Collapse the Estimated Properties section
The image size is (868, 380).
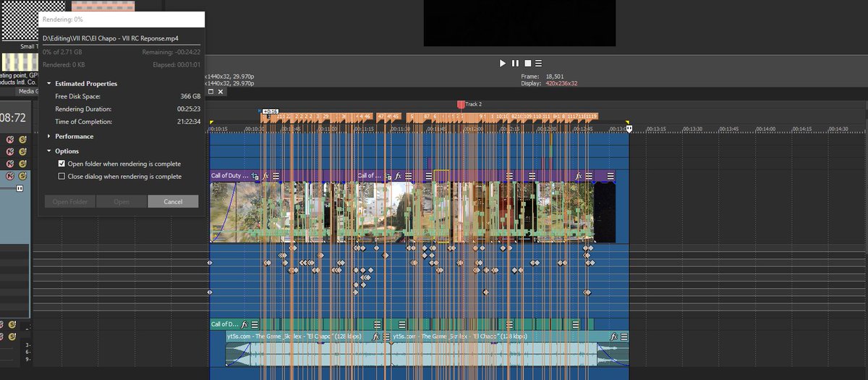(x=49, y=83)
